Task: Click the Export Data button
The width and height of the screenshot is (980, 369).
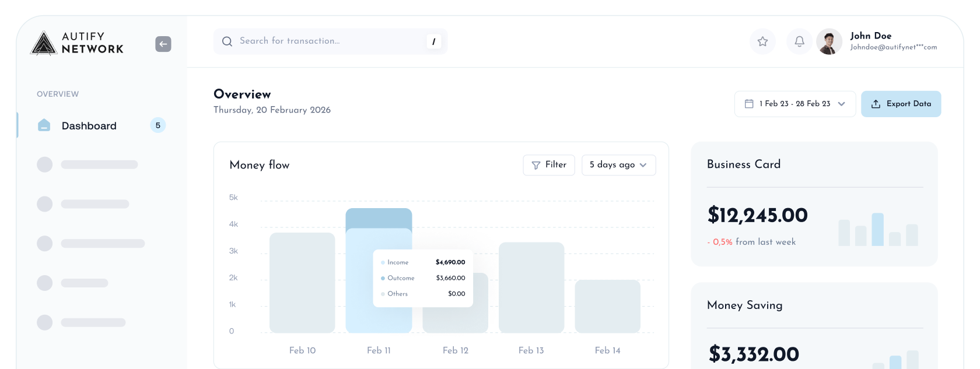Action: pos(901,104)
